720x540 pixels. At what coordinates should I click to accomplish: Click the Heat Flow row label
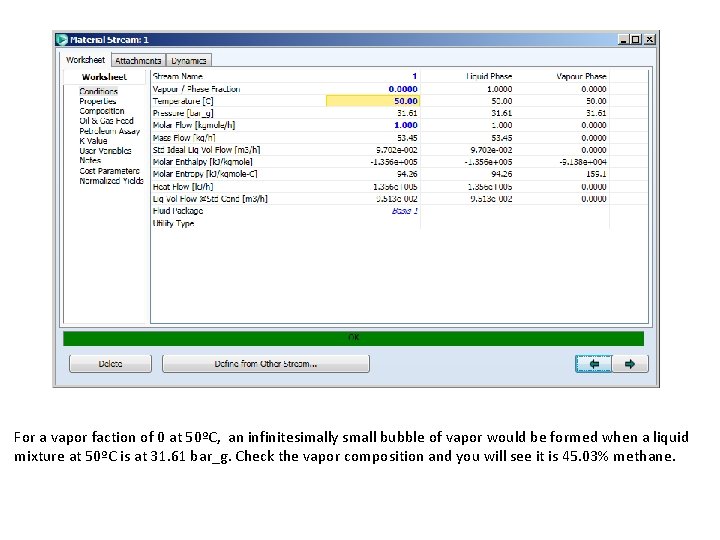click(x=183, y=187)
